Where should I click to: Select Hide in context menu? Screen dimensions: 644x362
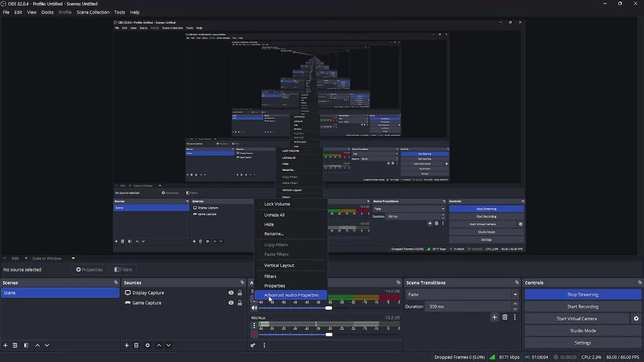[x=291, y=225]
